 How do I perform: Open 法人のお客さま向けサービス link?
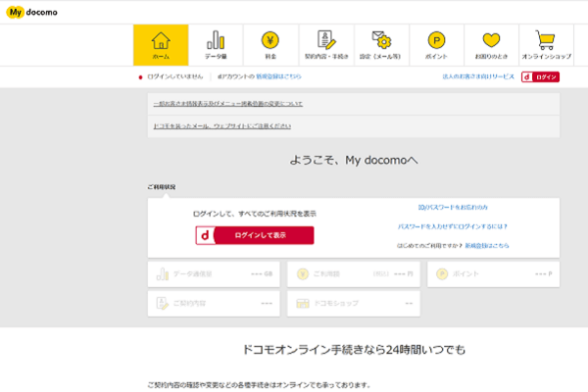[x=478, y=76]
